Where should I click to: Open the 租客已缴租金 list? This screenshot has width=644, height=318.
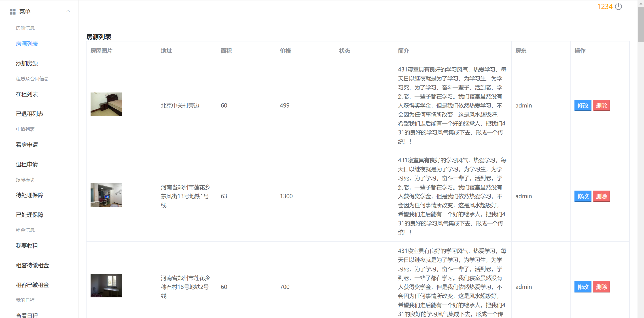tap(32, 285)
